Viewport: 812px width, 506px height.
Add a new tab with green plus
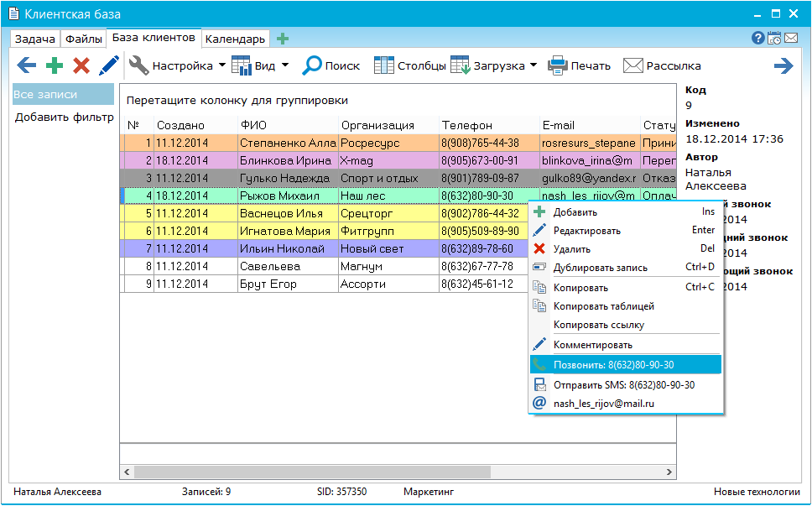tap(283, 39)
